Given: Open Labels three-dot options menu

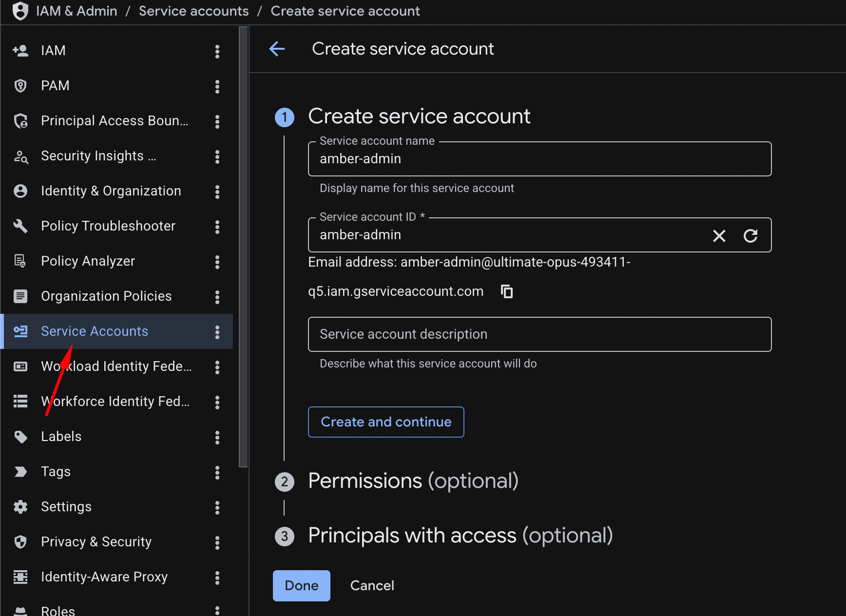Looking at the screenshot, I should [x=217, y=438].
